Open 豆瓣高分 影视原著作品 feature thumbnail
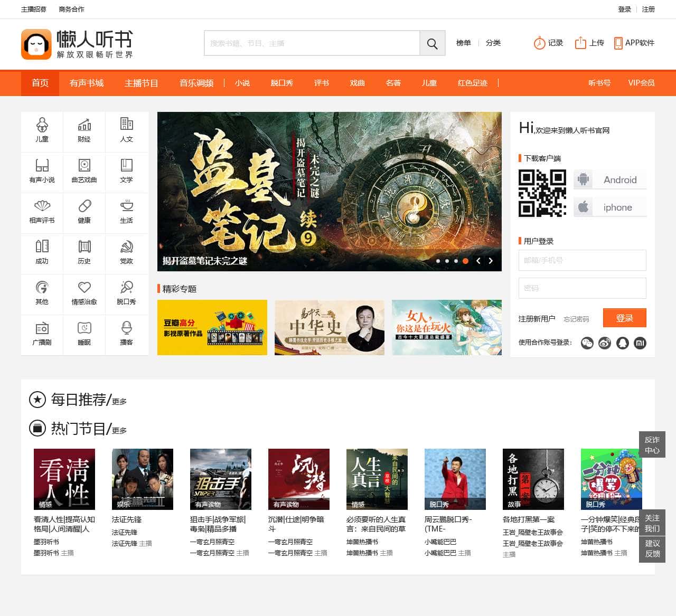This screenshot has width=676, height=616. point(212,327)
